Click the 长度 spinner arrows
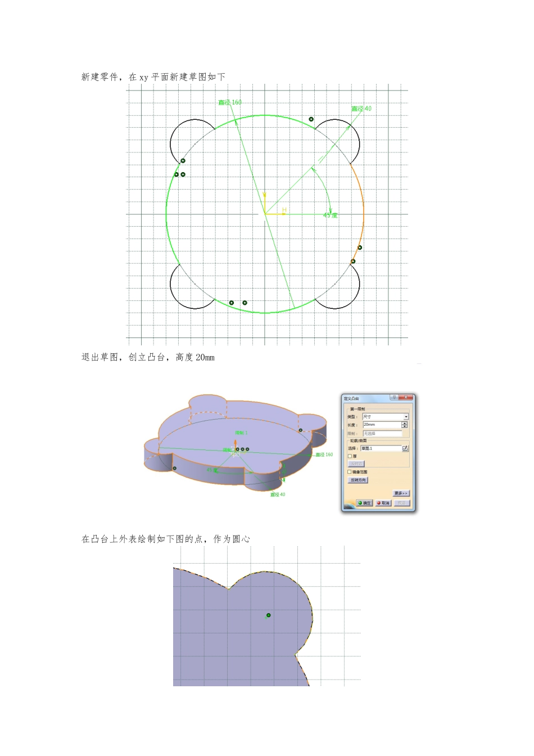The image size is (534, 756). [x=405, y=425]
